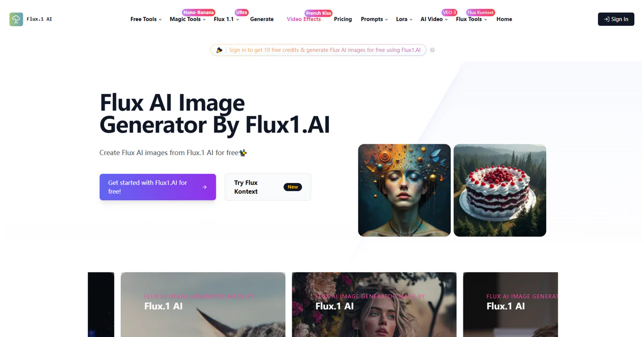Open the Magic Tools dropdown

pos(188,19)
